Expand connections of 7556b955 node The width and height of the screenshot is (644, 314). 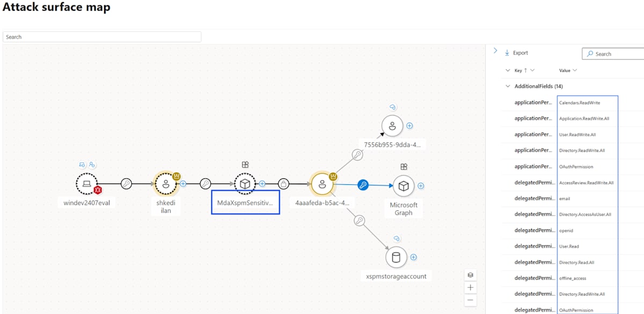409,126
